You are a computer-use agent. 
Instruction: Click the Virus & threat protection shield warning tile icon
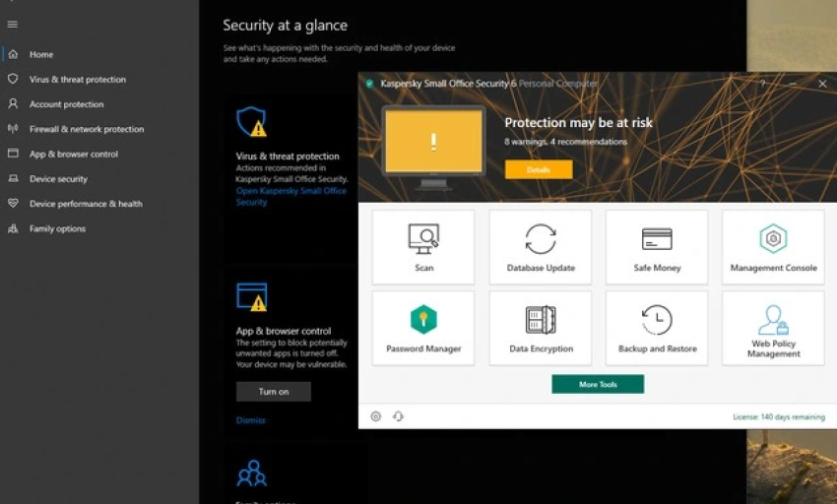point(251,122)
